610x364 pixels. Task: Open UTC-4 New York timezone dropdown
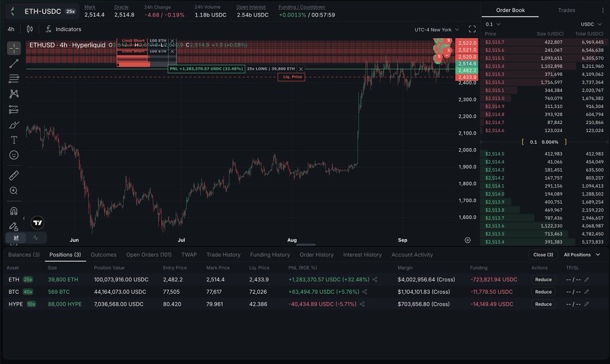tap(437, 29)
